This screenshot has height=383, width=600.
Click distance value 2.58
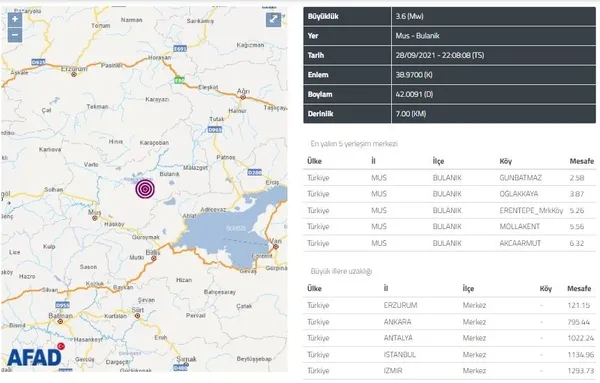point(577,178)
